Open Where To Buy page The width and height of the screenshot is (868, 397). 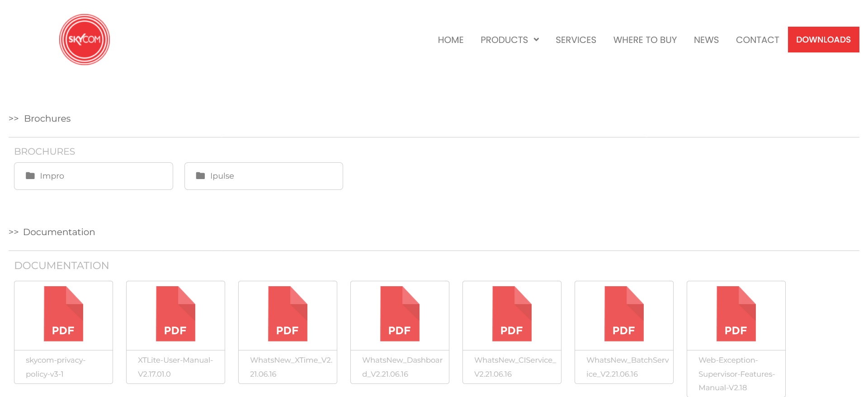click(x=645, y=40)
